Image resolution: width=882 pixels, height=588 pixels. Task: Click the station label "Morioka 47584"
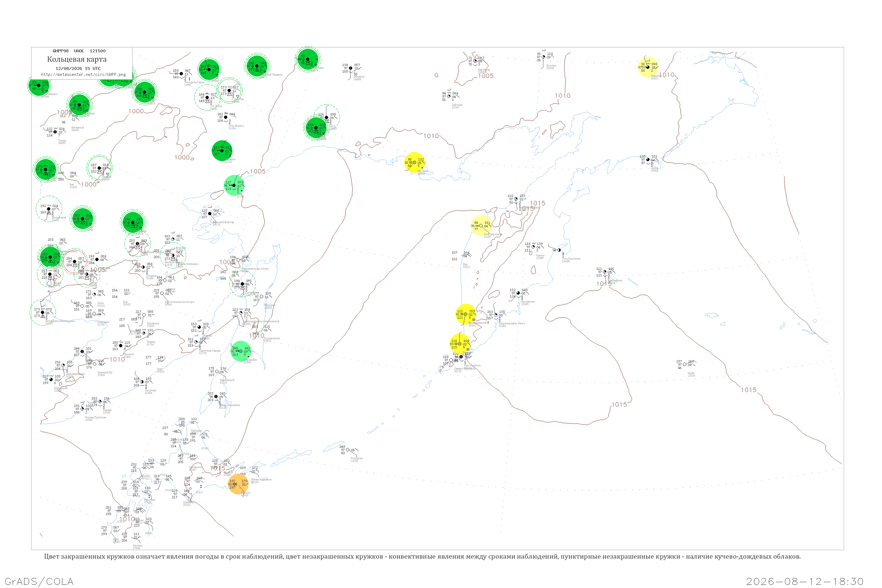pos(137,547)
